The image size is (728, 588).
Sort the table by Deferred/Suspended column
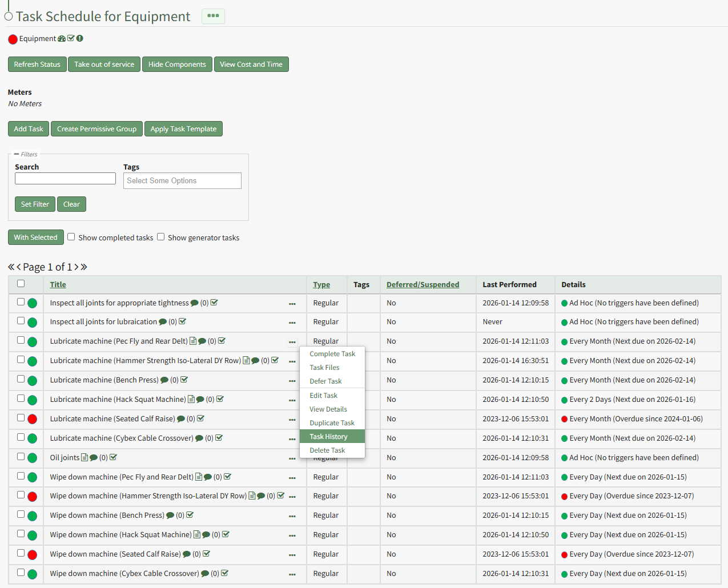tap(423, 285)
